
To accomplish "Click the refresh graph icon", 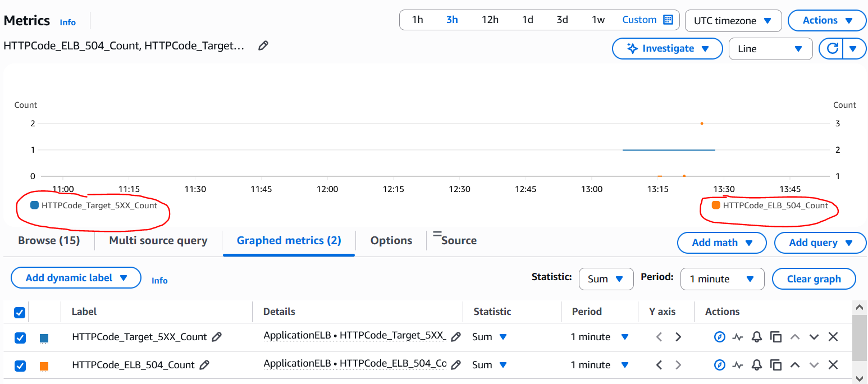I will [832, 49].
